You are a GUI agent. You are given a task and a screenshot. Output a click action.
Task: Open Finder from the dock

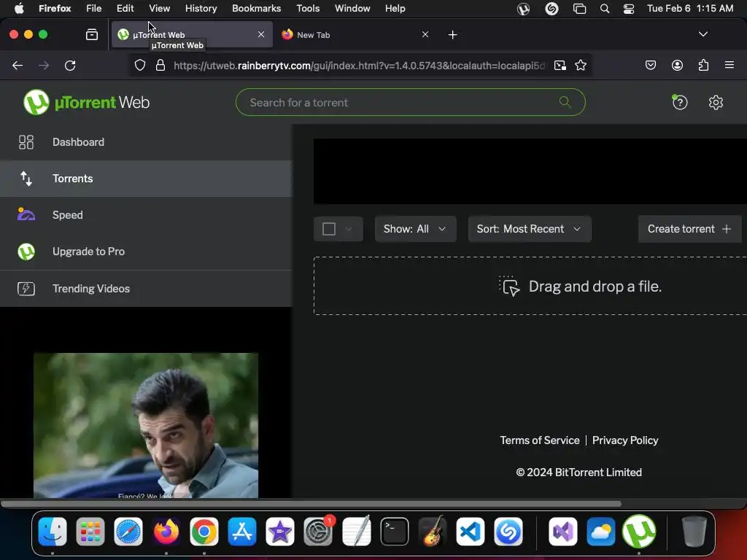(x=53, y=532)
